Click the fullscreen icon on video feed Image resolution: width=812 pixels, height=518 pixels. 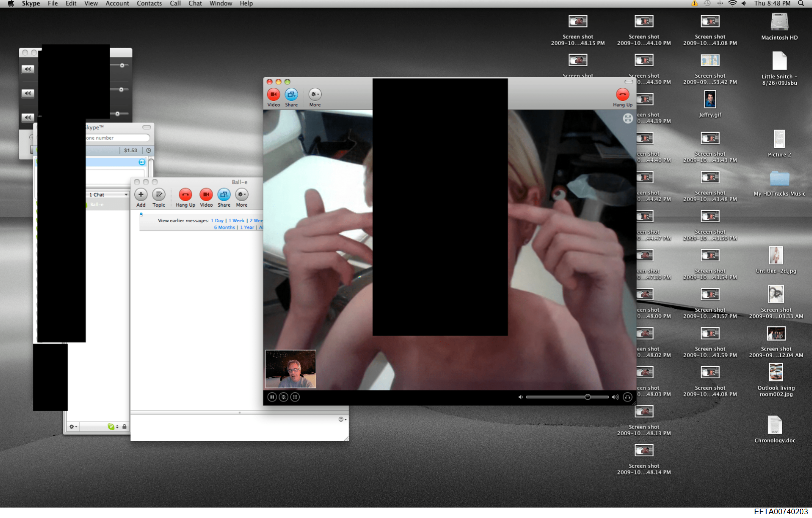628,118
